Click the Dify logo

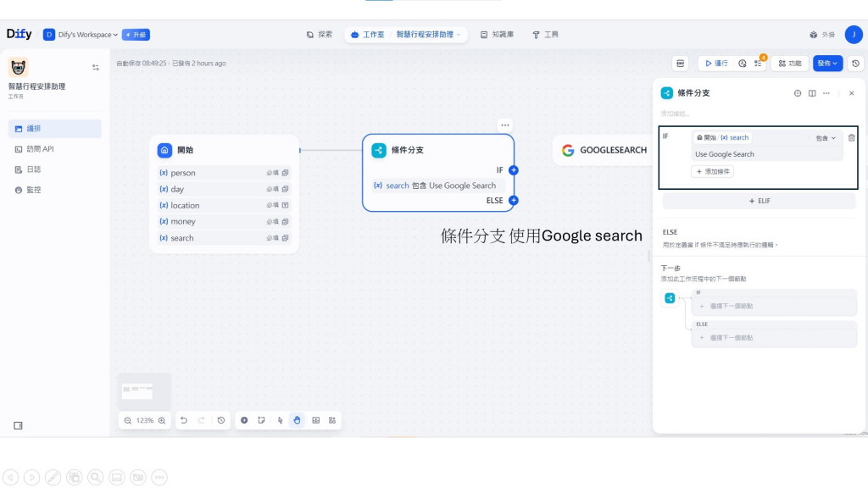(x=19, y=34)
